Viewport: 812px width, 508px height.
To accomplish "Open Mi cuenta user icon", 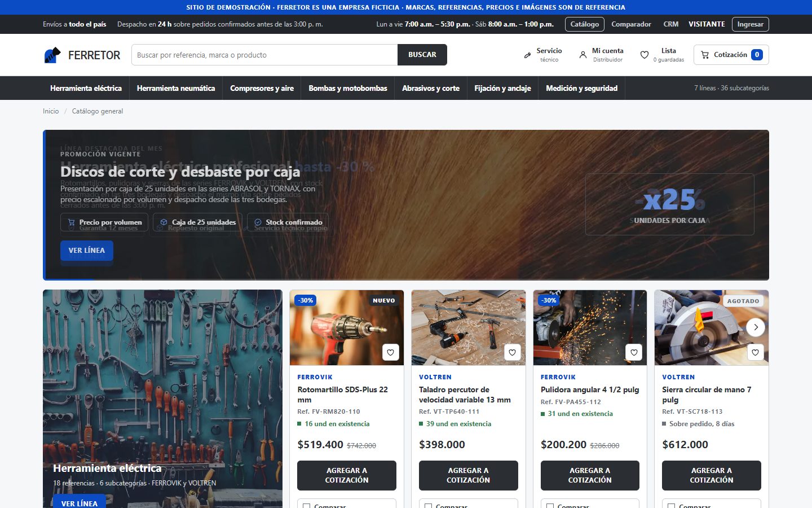I will click(583, 55).
